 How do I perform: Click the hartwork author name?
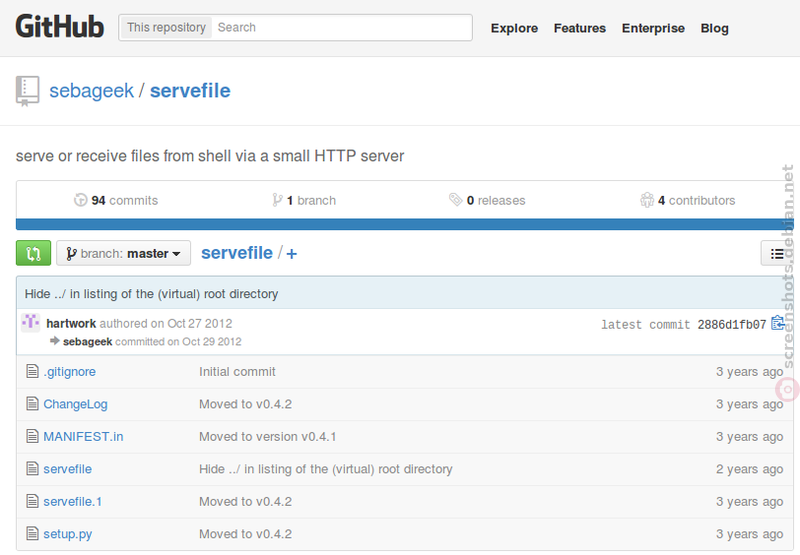(x=71, y=323)
